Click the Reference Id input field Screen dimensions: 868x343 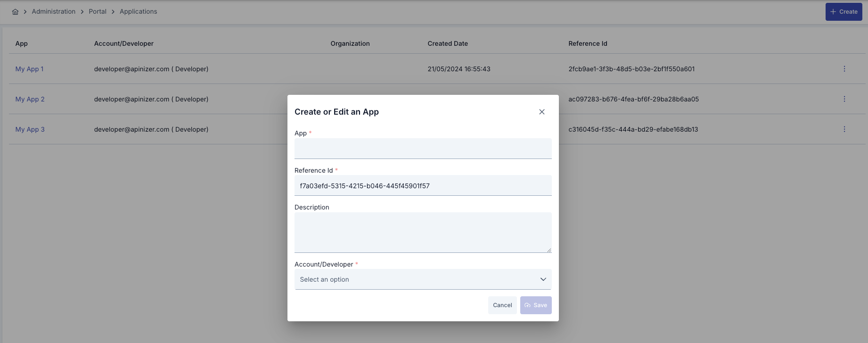(x=422, y=186)
